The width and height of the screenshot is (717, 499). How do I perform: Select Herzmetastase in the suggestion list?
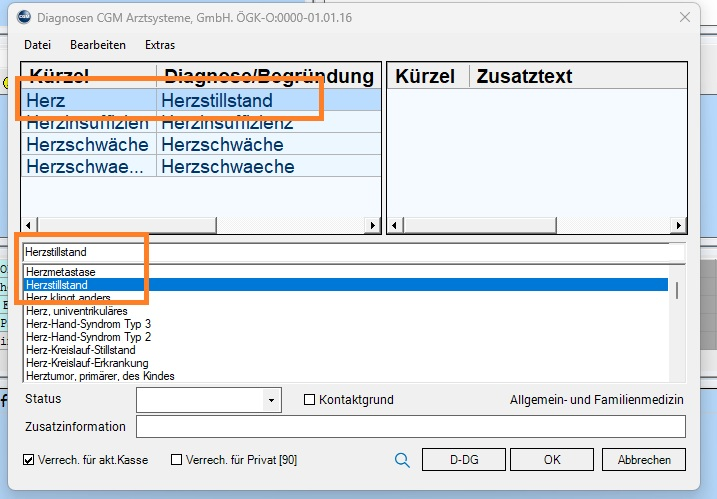tap(61, 272)
